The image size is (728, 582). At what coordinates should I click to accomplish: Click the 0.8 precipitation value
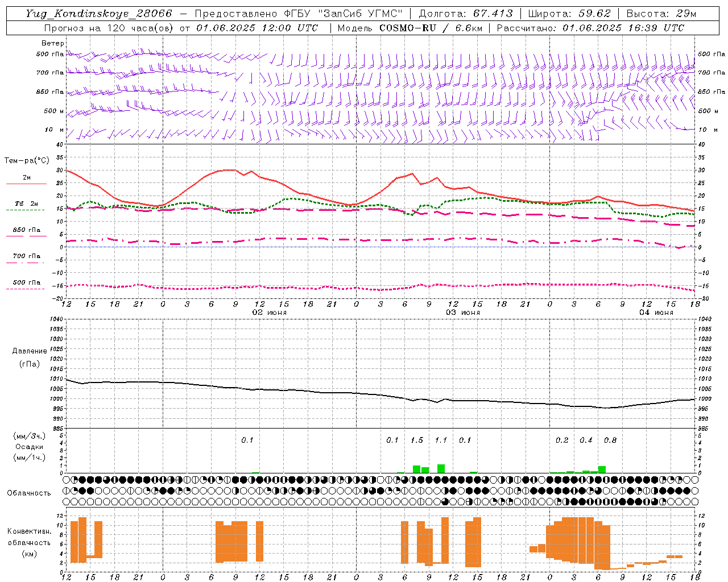tap(610, 440)
